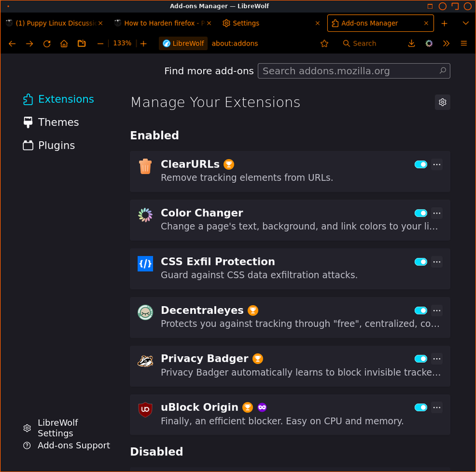Image resolution: width=476 pixels, height=472 pixels.
Task: Switch to the How to Harden firefox tab
Action: (163, 23)
